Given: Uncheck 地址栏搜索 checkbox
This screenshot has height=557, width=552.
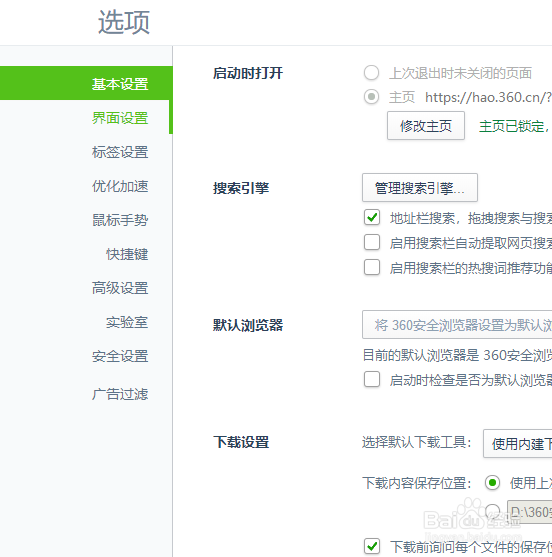Looking at the screenshot, I should click(x=372, y=217).
